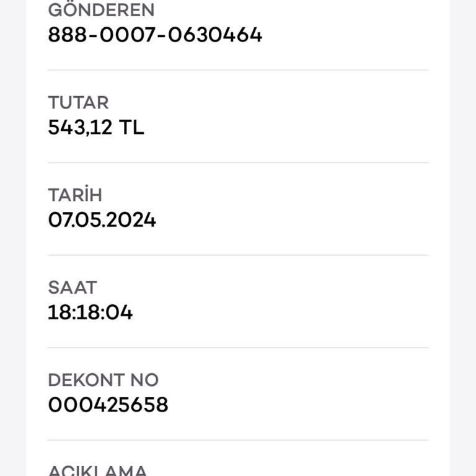Click divider line below the sender number
476x476 pixels.
click(x=238, y=70)
